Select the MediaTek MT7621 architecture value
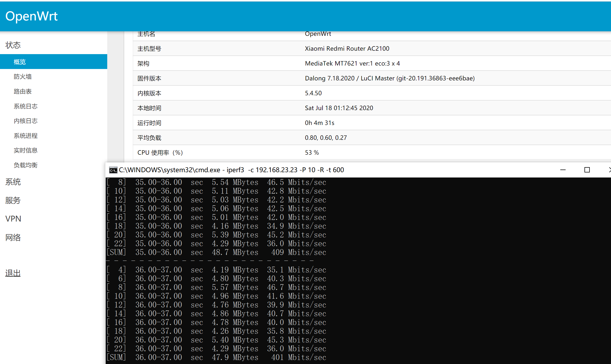This screenshot has width=611, height=364. (352, 63)
